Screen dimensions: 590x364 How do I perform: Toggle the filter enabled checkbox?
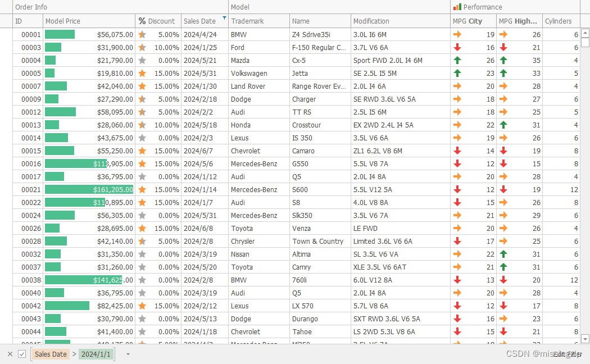coord(22,354)
